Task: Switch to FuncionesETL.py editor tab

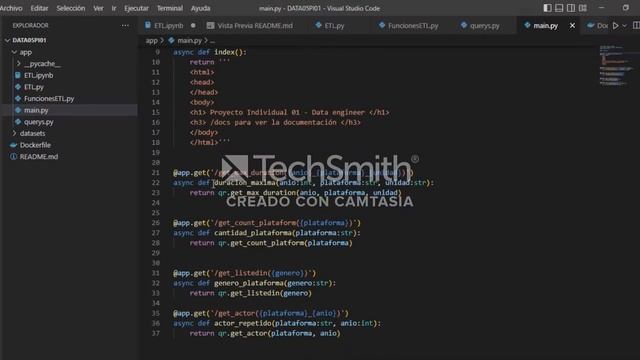Action: click(413, 26)
